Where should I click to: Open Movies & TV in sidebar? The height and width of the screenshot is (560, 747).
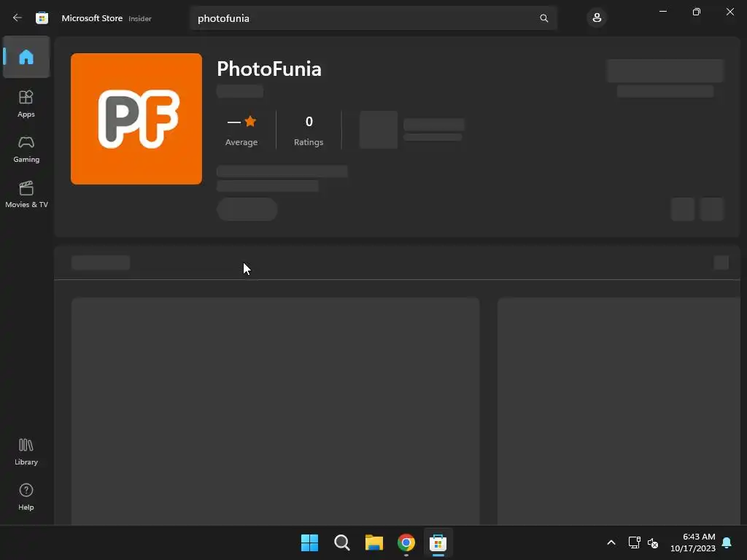tap(26, 194)
